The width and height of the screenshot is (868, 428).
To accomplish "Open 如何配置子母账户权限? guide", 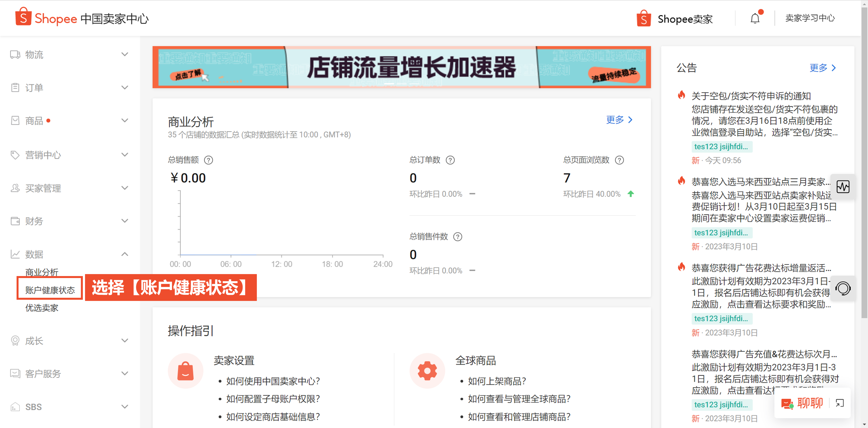I will [273, 399].
